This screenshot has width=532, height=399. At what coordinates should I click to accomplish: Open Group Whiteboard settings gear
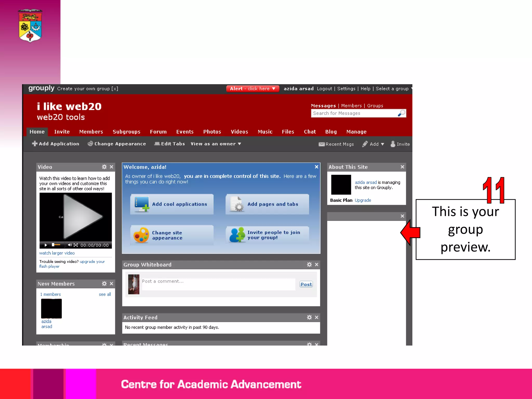click(x=309, y=264)
